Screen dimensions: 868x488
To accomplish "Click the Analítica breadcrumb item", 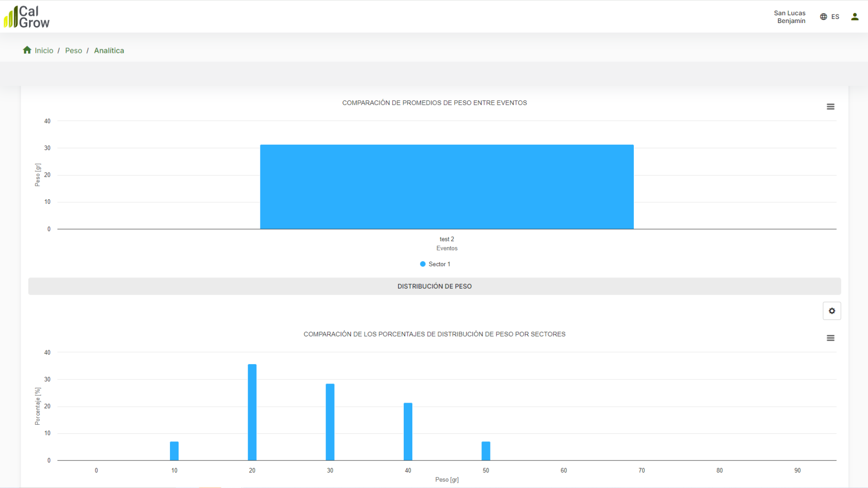I will coord(109,51).
